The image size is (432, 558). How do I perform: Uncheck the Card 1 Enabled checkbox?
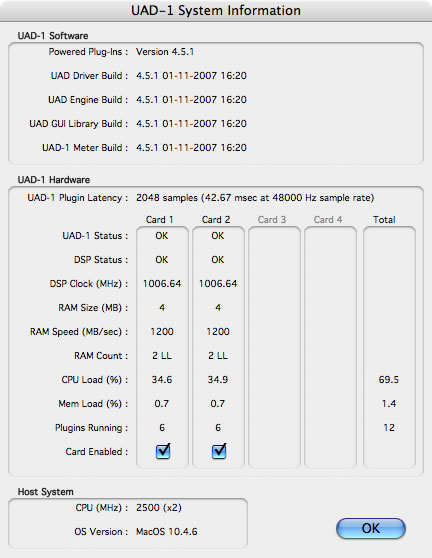click(163, 451)
